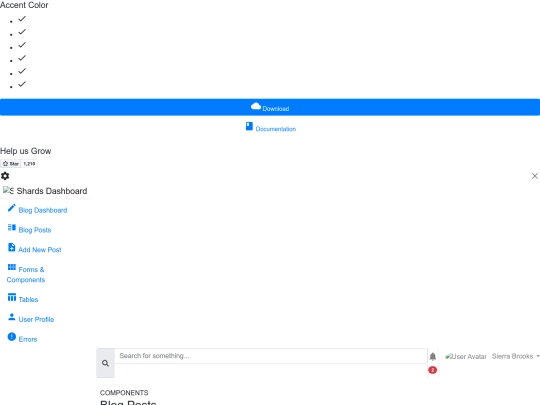Screen dimensions: 540x405
Task: Click the Shards Dashboard logo title
Action: point(45,191)
